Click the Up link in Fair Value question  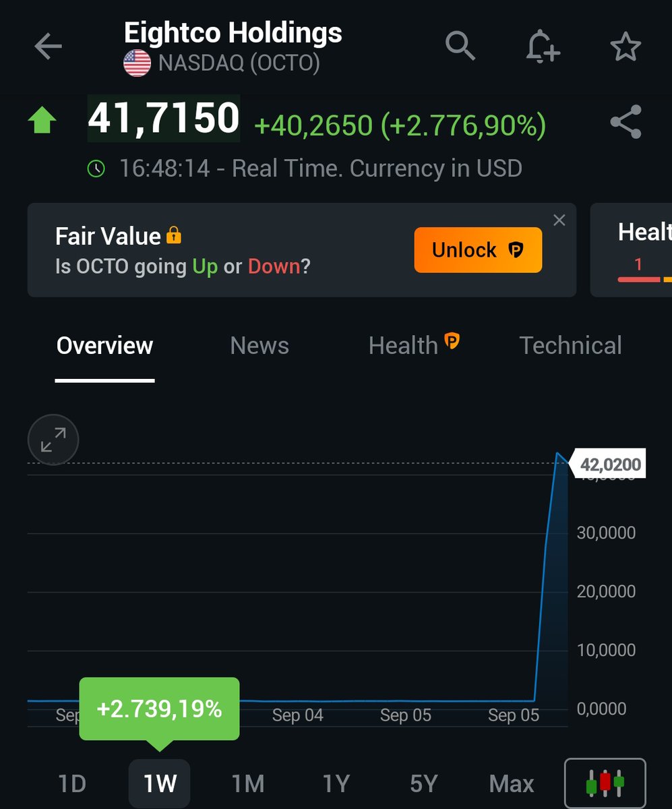(205, 266)
